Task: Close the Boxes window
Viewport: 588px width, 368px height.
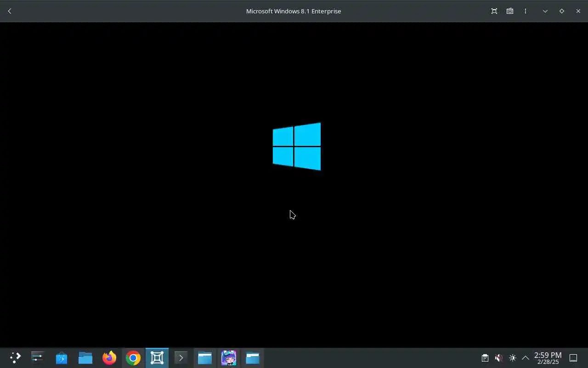Action: click(578, 11)
